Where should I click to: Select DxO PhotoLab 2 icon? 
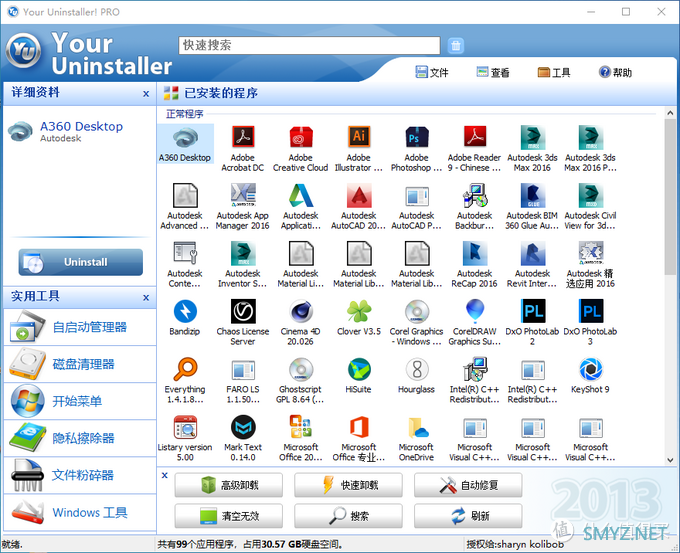point(533,311)
